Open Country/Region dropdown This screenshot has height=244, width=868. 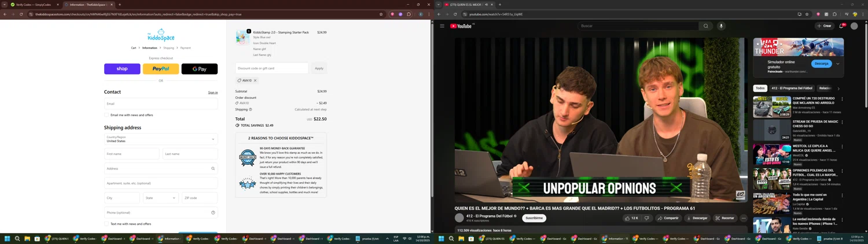[161, 139]
